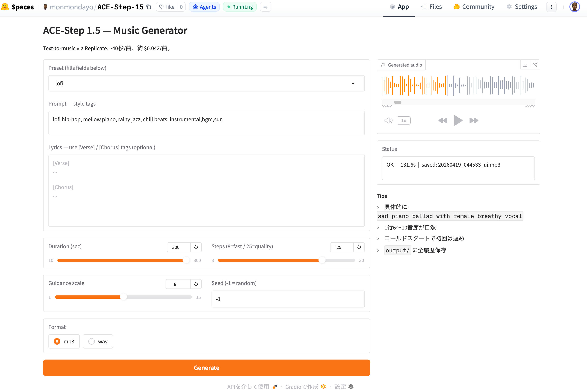Open the Gradioで作成 link
587x392 pixels.
point(306,386)
